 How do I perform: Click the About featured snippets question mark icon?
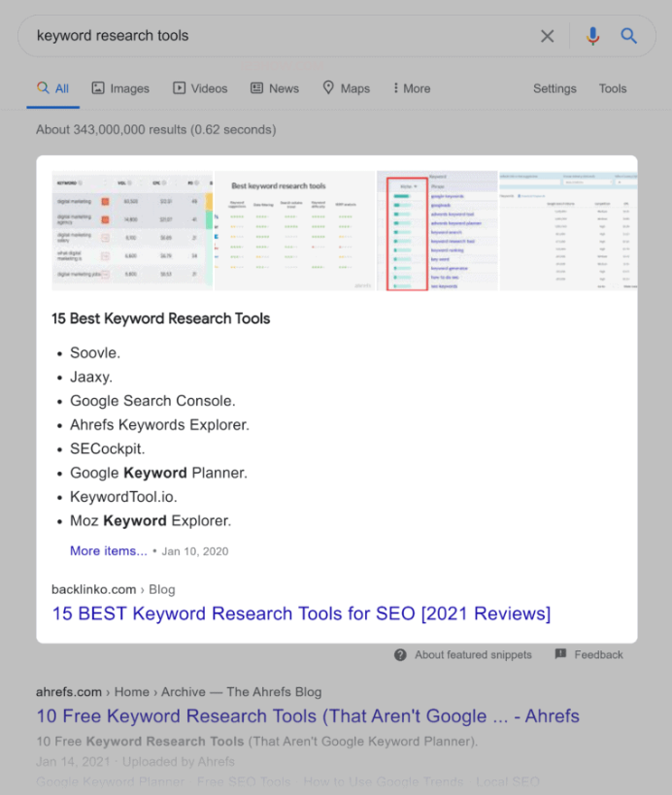click(x=400, y=655)
